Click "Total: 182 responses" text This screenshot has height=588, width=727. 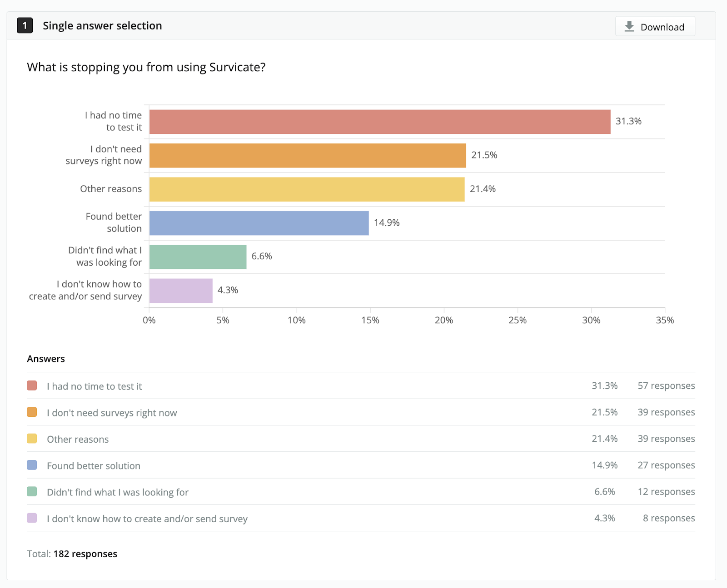(x=72, y=554)
